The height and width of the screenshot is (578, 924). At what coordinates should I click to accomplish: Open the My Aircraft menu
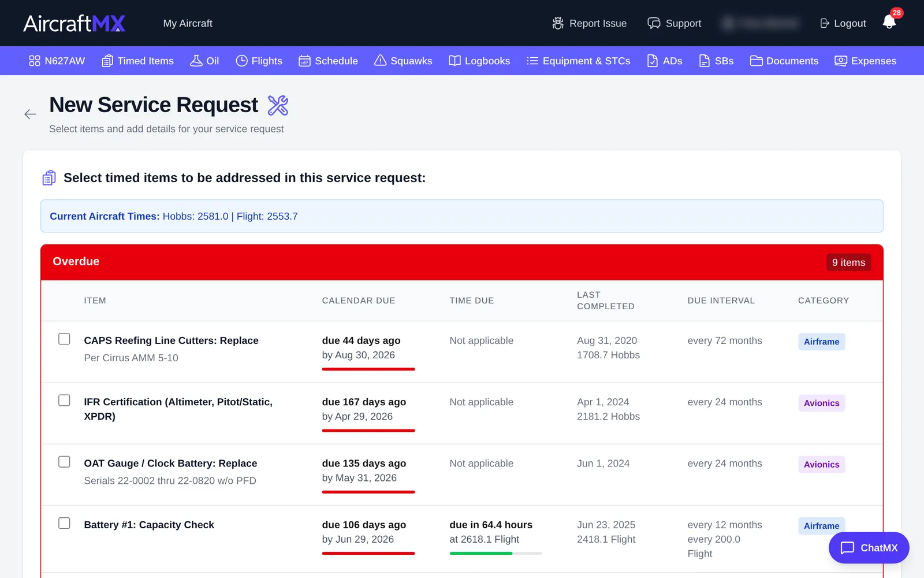coord(188,23)
